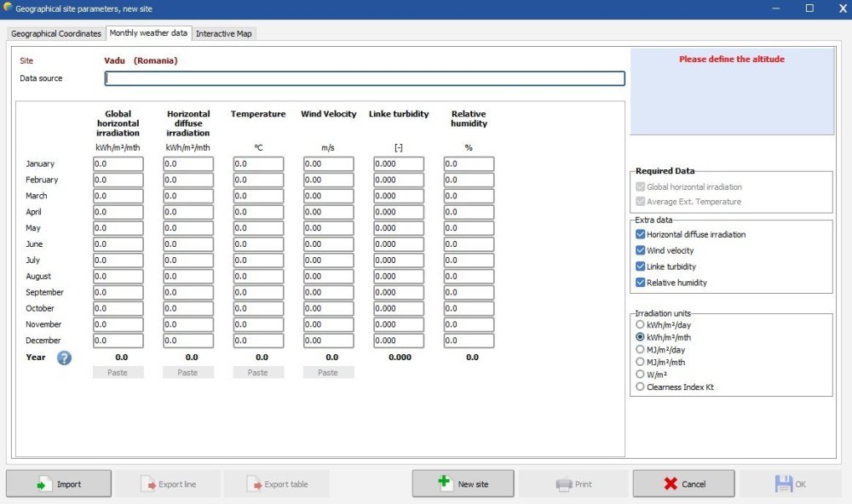The width and height of the screenshot is (852, 504).
Task: Select the W/m² radio button
Action: click(641, 374)
